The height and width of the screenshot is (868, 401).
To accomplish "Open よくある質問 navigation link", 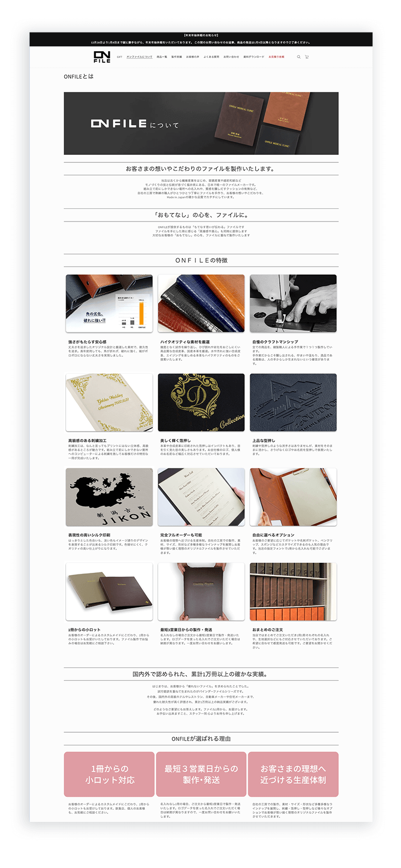I will (x=211, y=57).
